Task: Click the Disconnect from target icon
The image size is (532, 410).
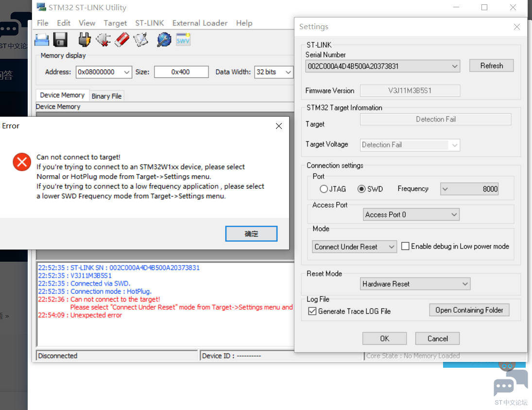Action: [x=103, y=40]
